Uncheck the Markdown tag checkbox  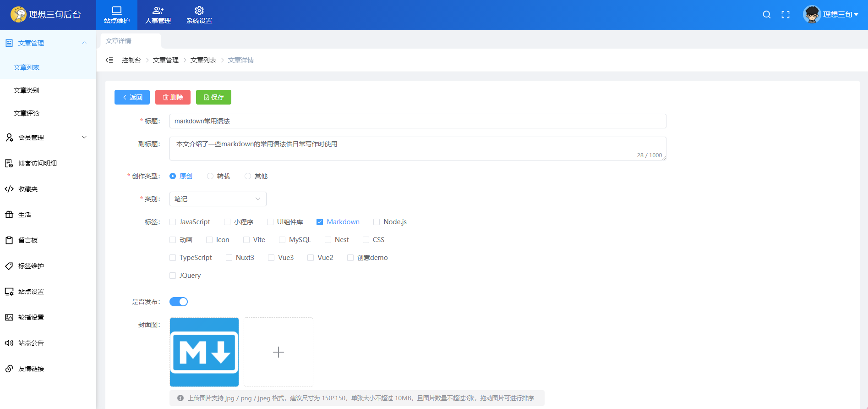point(320,222)
